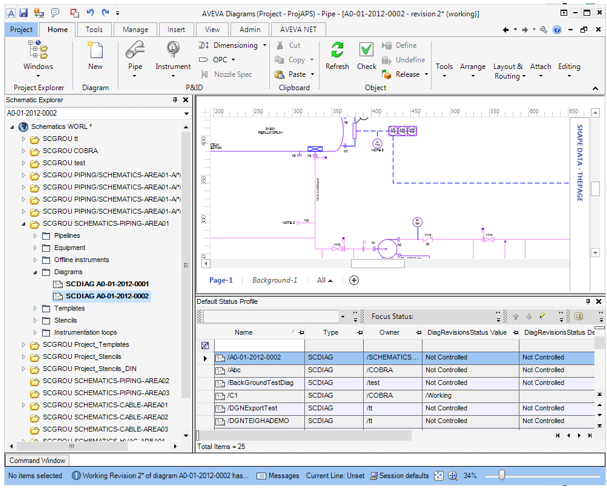This screenshot has width=607, height=489.
Task: Click the status grid horizontal scrollbar
Action: click(304, 436)
